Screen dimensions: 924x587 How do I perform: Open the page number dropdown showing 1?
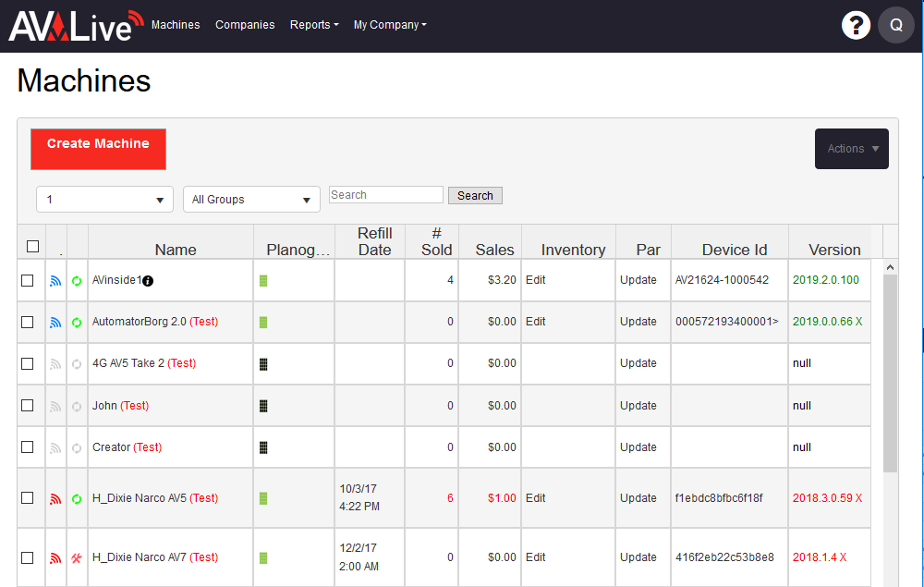point(105,199)
